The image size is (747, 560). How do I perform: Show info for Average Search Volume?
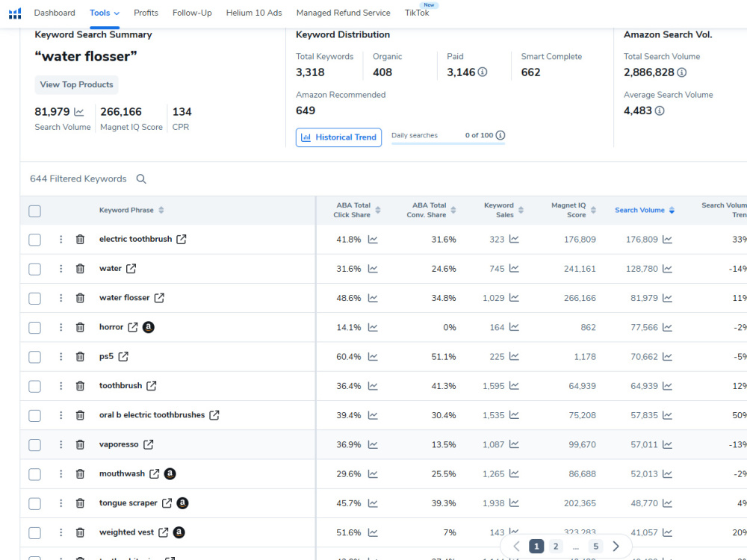[x=660, y=111]
